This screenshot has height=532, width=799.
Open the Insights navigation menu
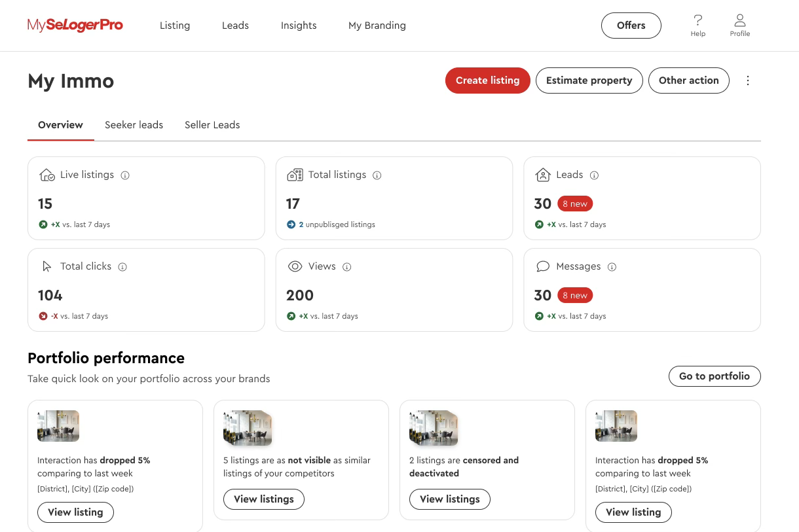pos(299,26)
